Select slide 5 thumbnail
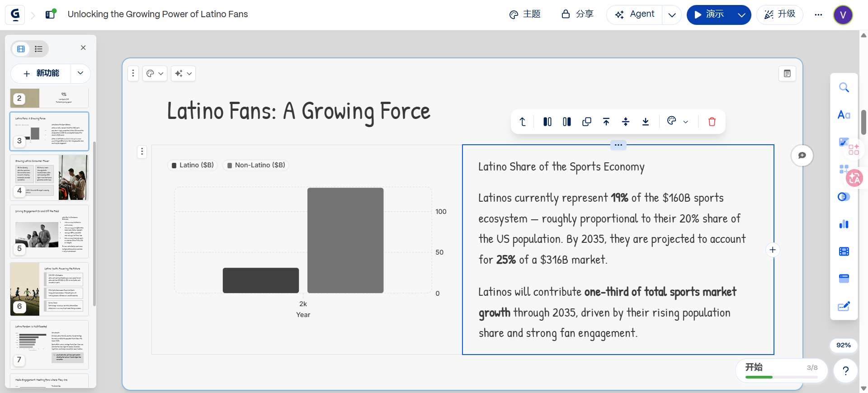Image resolution: width=868 pixels, height=393 pixels. pos(49,232)
